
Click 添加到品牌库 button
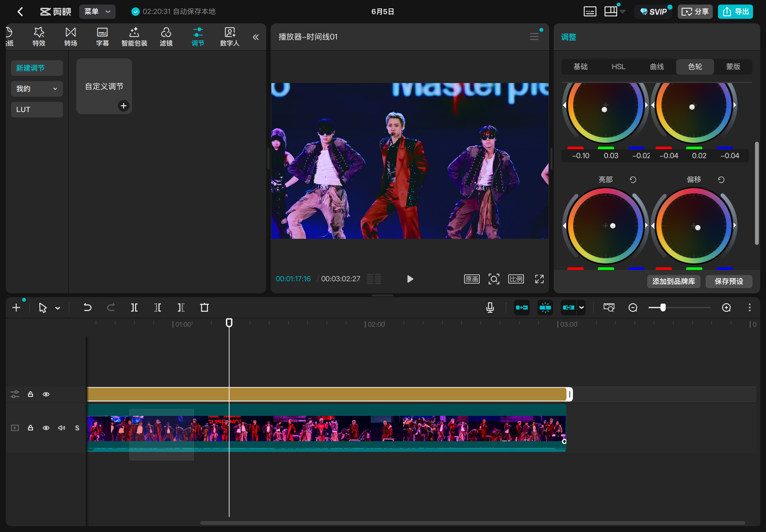pyautogui.click(x=673, y=281)
